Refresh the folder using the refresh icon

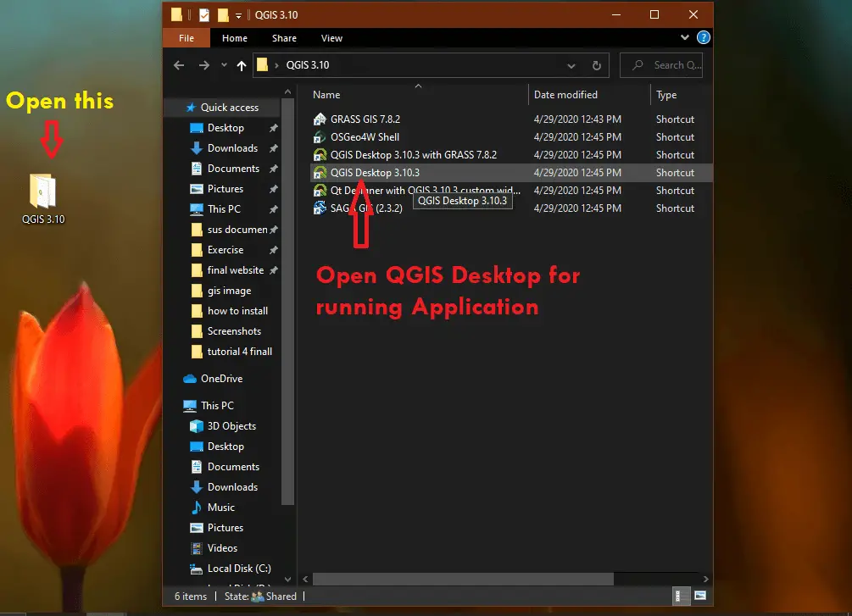[x=597, y=65]
